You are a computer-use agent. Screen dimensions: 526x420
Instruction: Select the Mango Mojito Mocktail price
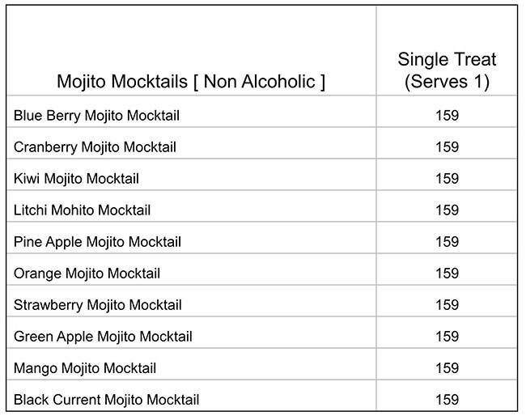(x=447, y=368)
